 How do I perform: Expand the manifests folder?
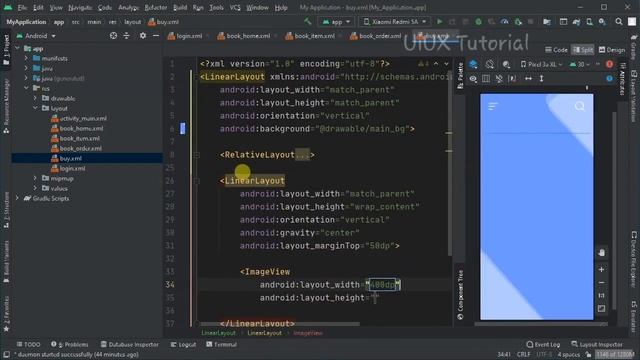click(x=26, y=58)
